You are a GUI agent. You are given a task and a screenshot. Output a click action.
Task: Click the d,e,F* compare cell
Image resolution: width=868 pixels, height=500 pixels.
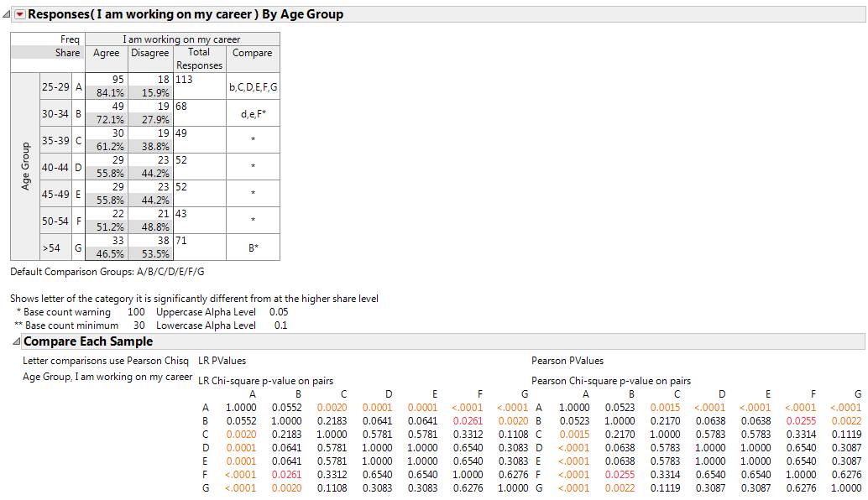[252, 113]
